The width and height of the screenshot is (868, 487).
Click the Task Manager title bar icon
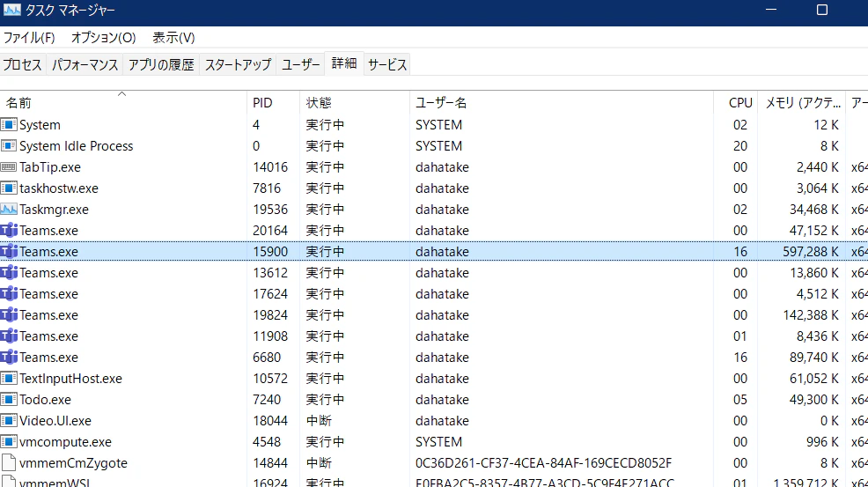click(x=12, y=10)
